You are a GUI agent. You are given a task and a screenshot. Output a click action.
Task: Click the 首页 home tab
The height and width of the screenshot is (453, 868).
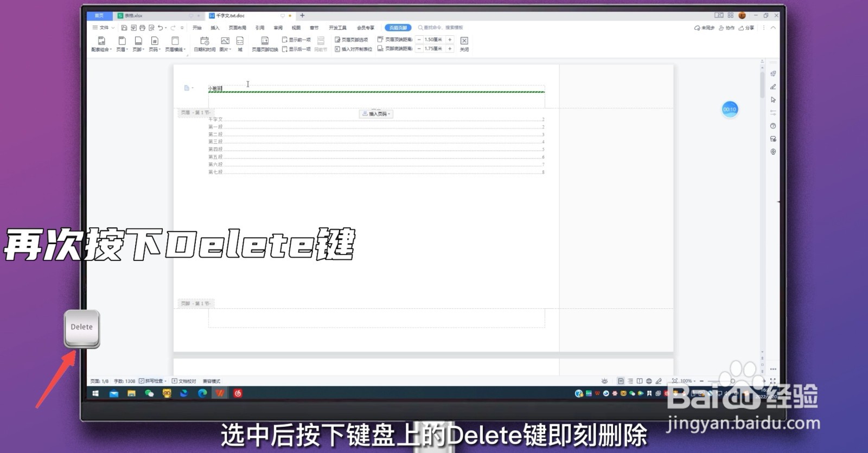coord(99,16)
